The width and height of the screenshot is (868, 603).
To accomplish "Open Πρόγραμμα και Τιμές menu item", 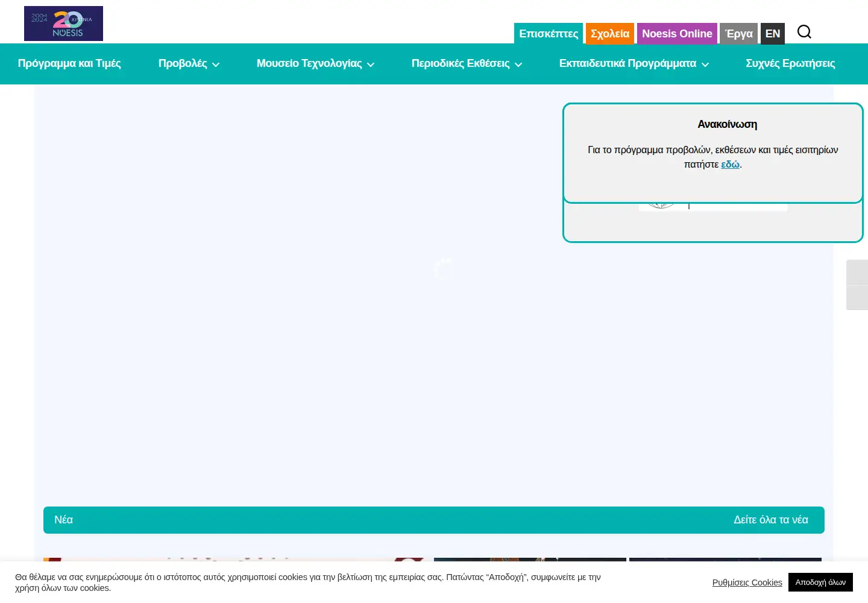I will pos(69,63).
